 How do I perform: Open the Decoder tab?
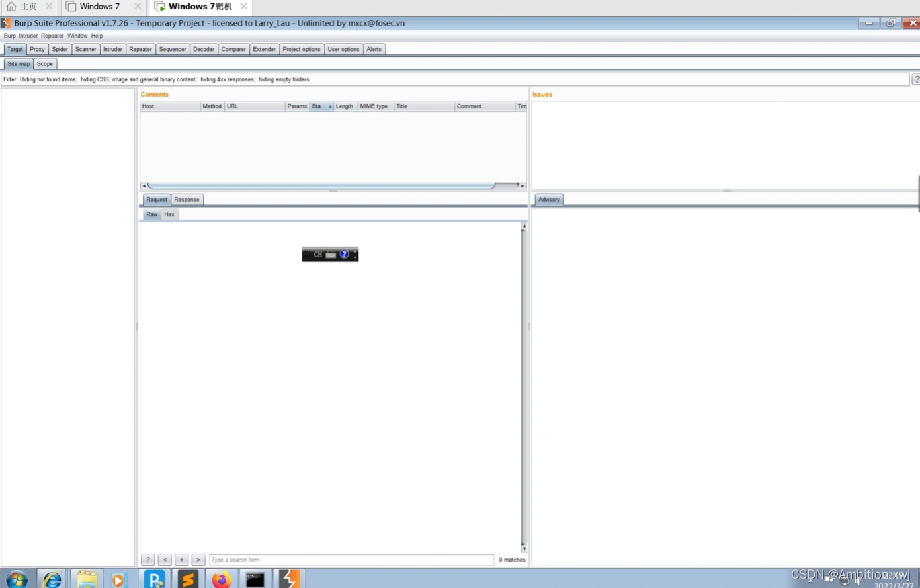204,50
